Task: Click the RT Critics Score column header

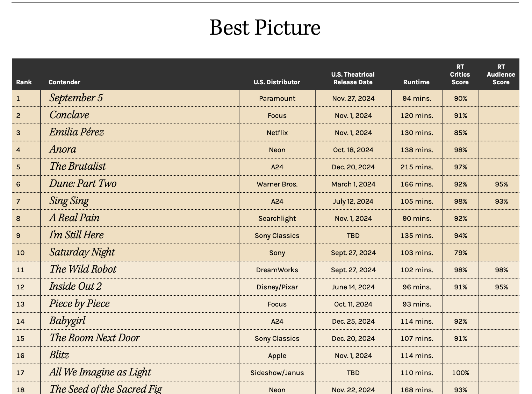Action: click(x=460, y=75)
